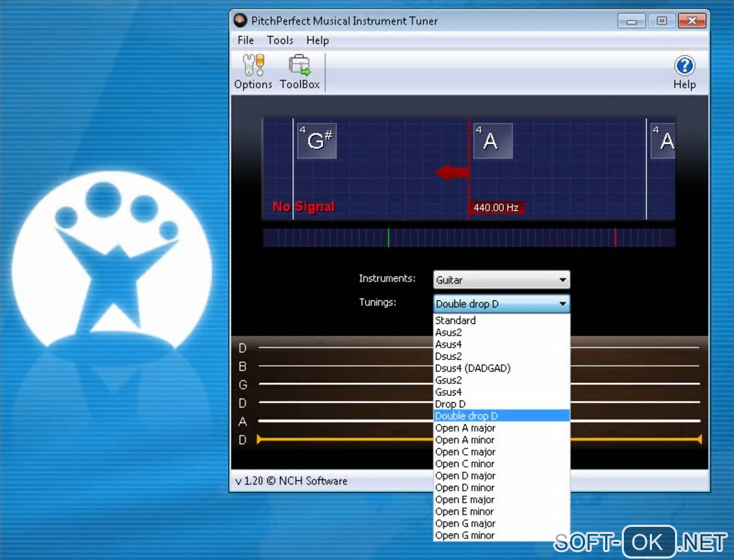Choose Open G minor tuning

[502, 536]
